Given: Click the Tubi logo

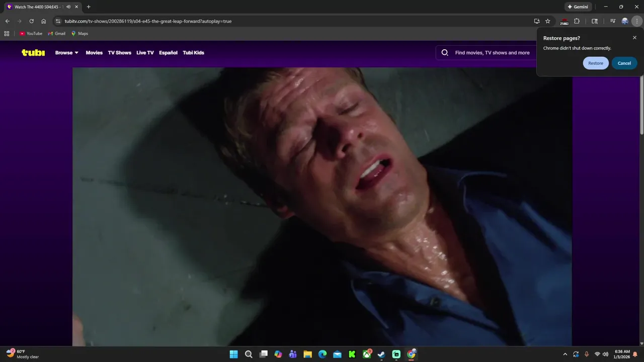Looking at the screenshot, I should pos(33,52).
